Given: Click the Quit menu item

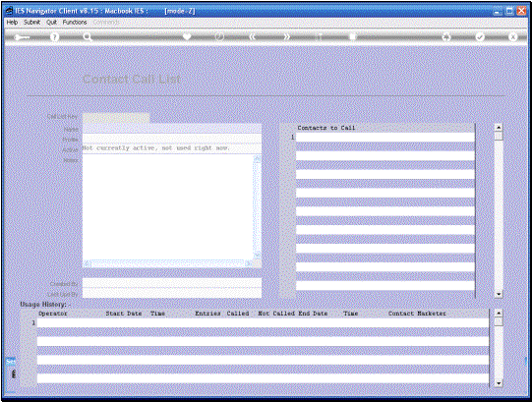Looking at the screenshot, I should (x=51, y=22).
